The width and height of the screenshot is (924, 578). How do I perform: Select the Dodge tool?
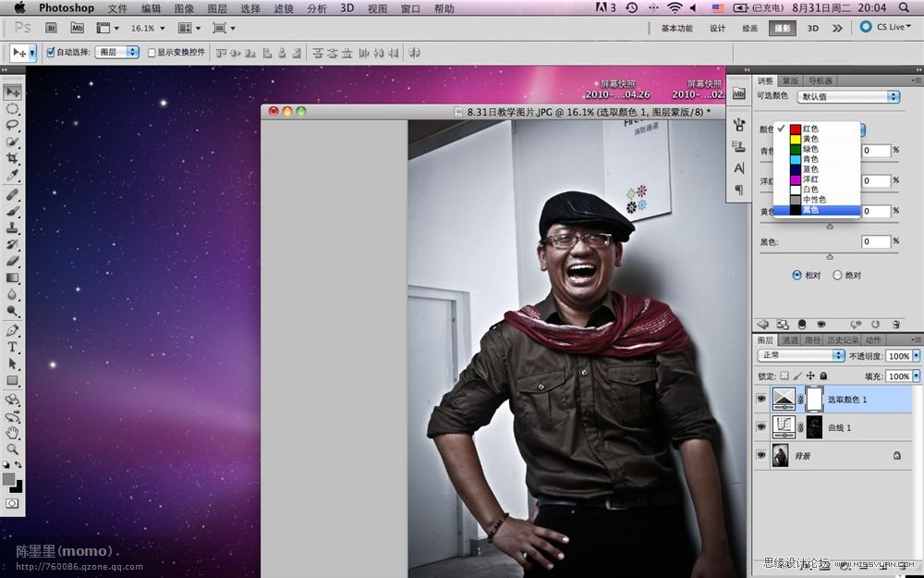[x=12, y=310]
